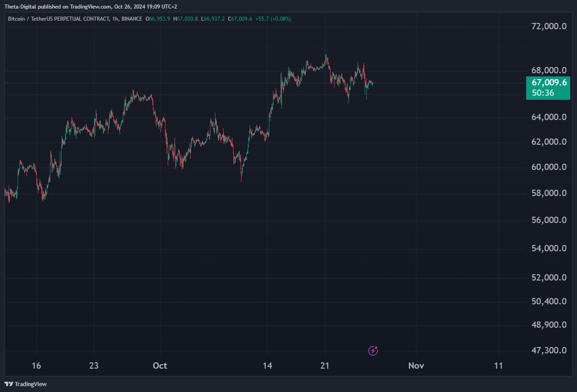Click the 47,300.0 price axis label

pos(549,350)
